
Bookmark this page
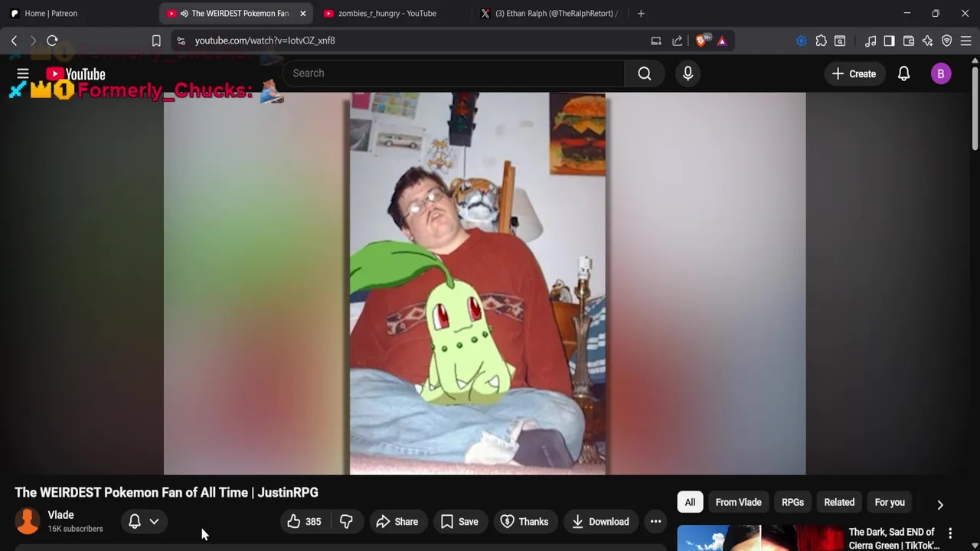(x=156, y=41)
